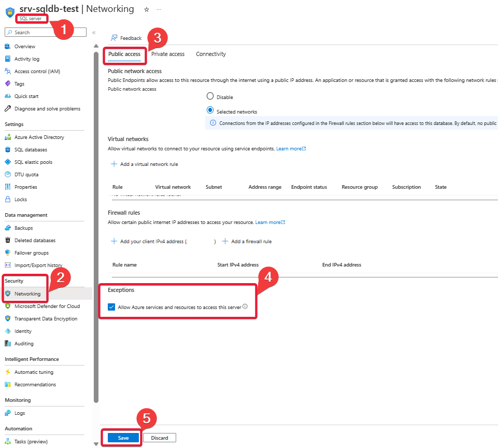Open the more options ellipsis in header
Image resolution: width=498 pixels, height=448 pixels.
click(159, 9)
